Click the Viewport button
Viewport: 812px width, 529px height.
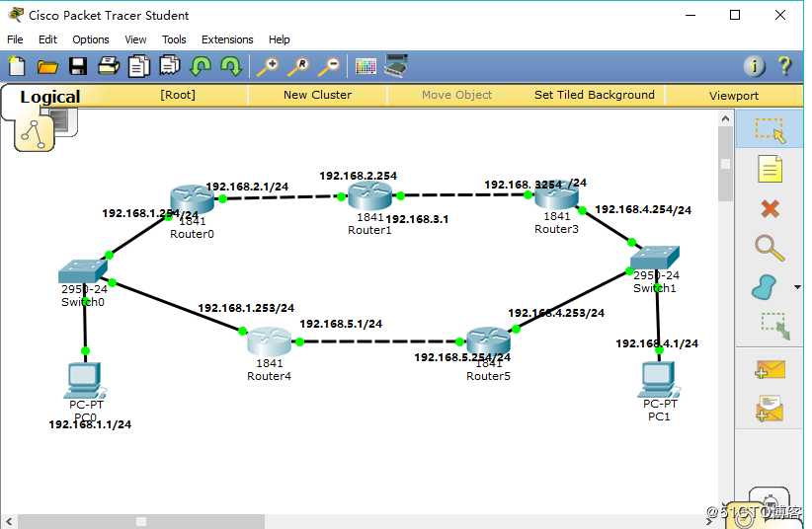(734, 96)
